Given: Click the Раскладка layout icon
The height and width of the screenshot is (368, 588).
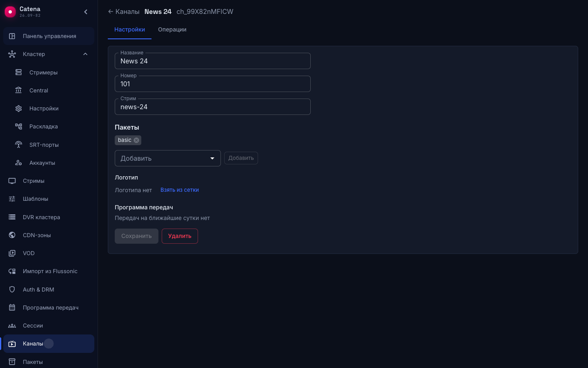Looking at the screenshot, I should (x=19, y=126).
